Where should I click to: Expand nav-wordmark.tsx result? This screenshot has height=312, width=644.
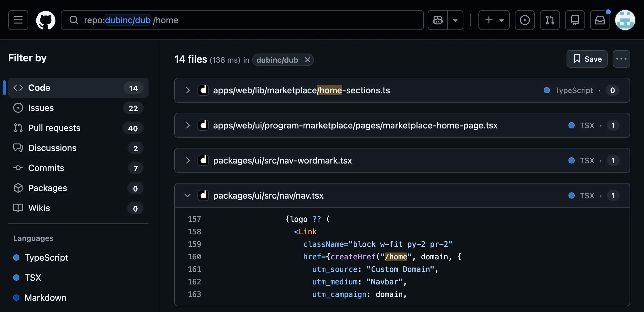(187, 160)
